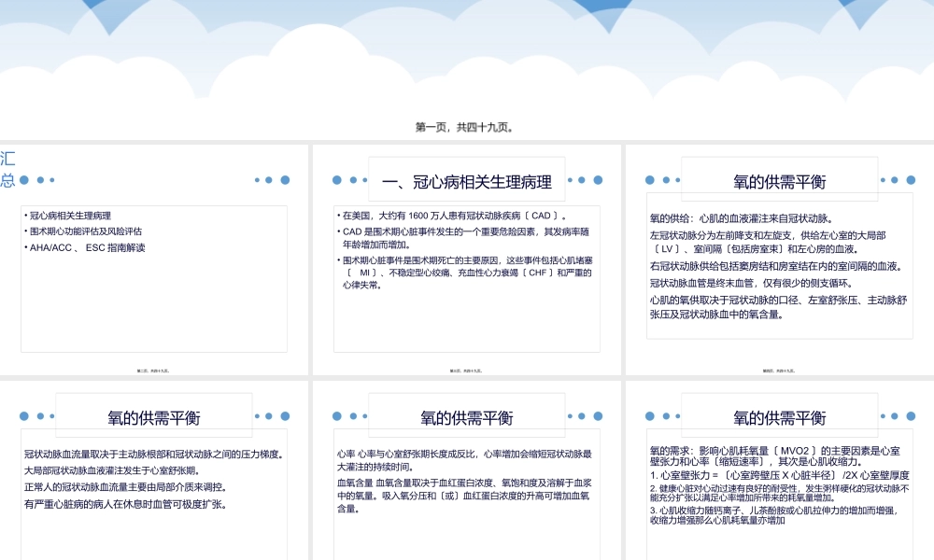
Task: Click dots right of "一、冠心病相关生理病理" title
Action: 586,178
